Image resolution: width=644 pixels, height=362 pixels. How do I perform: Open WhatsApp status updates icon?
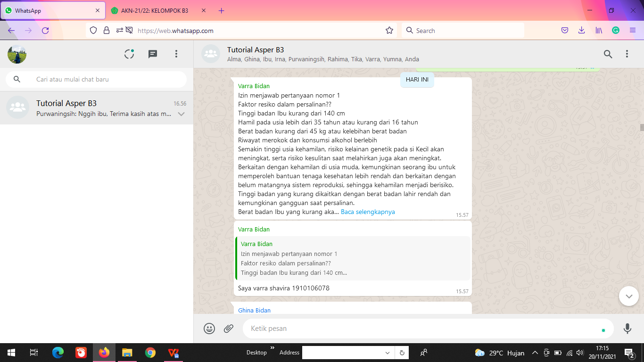click(x=129, y=54)
